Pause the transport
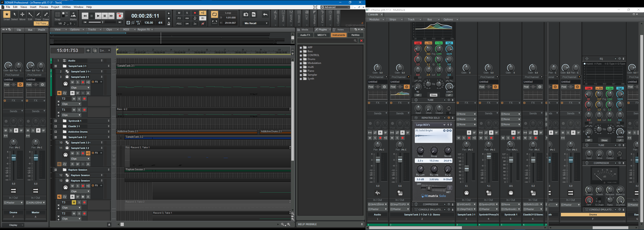644x230 pixels. point(105,16)
